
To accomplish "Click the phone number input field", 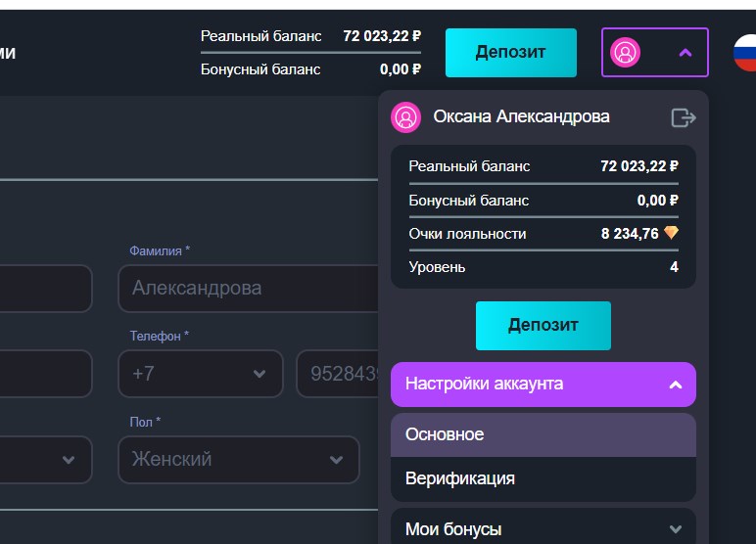I will (338, 374).
